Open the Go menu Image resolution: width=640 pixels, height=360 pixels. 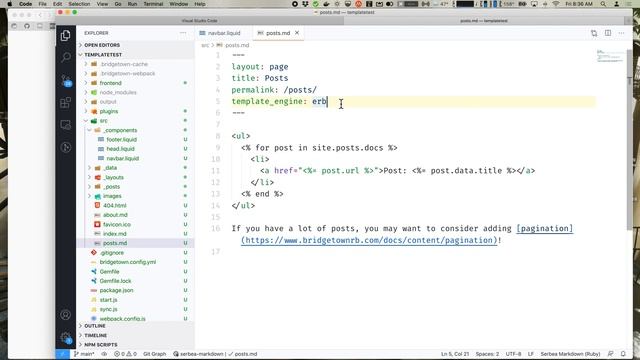click(118, 4)
